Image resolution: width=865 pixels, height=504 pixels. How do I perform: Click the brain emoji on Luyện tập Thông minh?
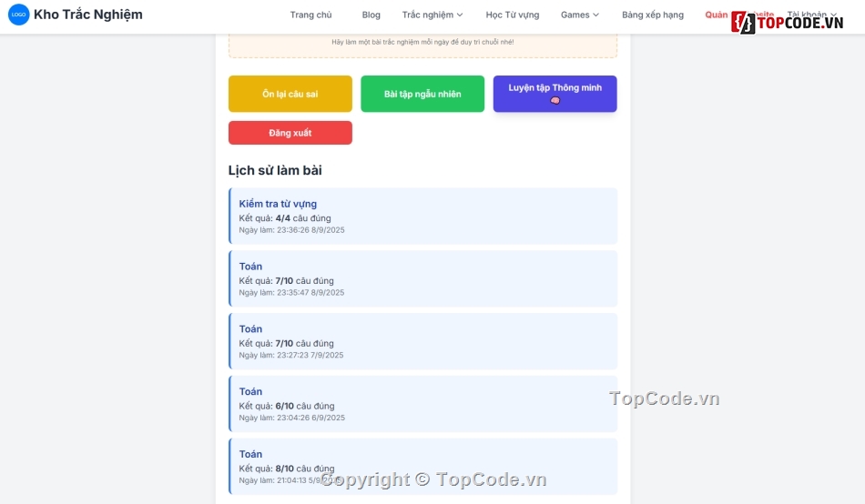coord(555,101)
